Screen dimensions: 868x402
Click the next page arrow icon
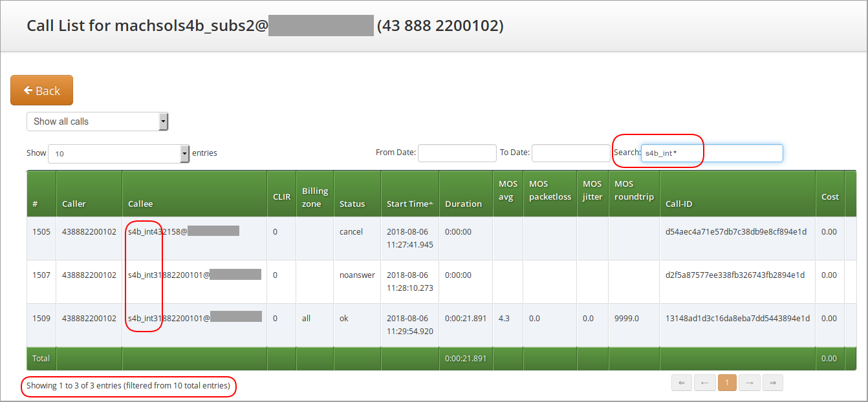750,383
